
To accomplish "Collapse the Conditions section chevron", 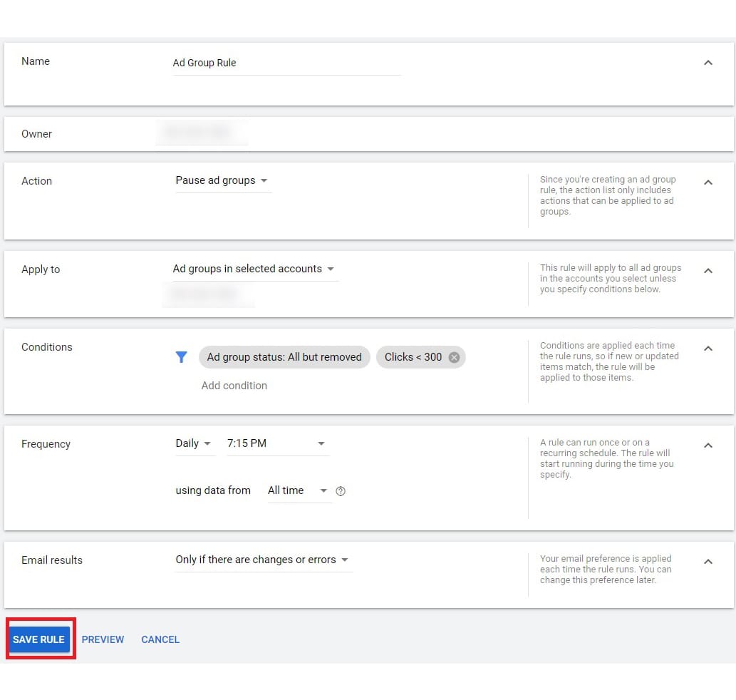I will [708, 349].
